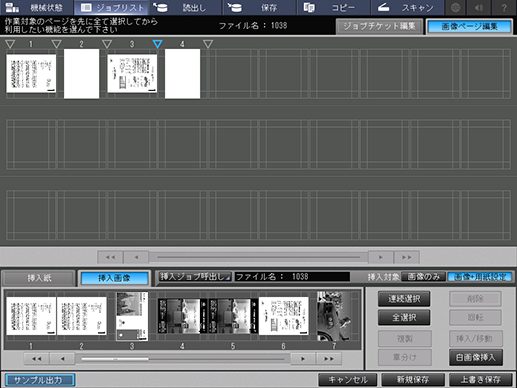517x388 pixels.
Task: Open the 読出し recall tab
Action: pyautogui.click(x=185, y=7)
